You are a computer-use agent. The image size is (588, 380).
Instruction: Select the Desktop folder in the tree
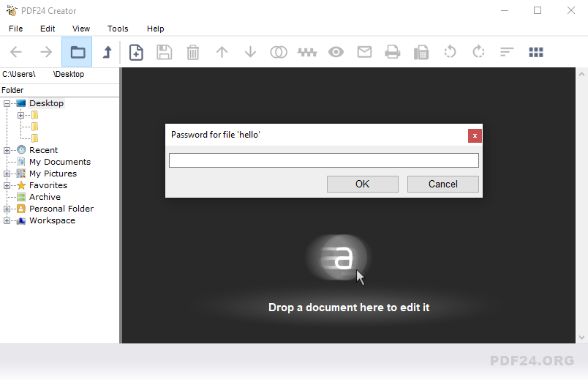(x=47, y=103)
